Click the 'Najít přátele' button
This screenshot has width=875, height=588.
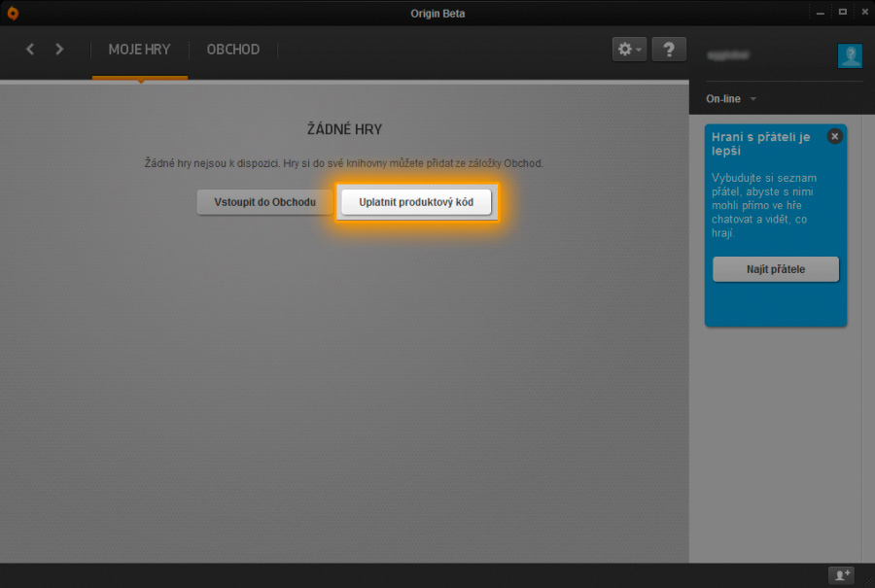tap(776, 269)
